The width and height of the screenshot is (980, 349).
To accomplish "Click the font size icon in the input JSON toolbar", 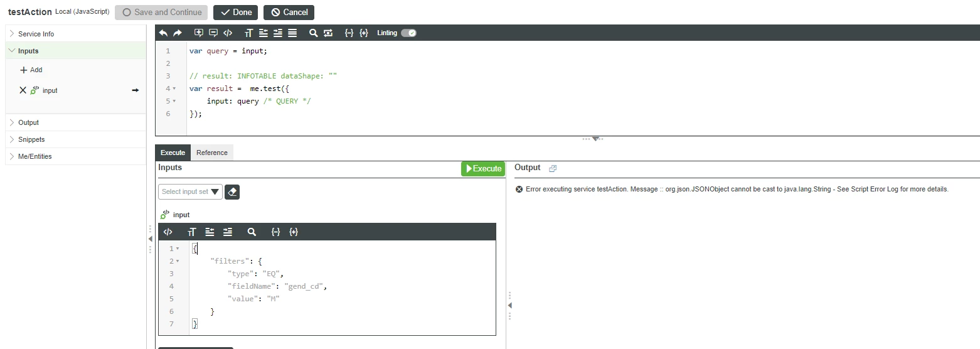I will coord(192,232).
